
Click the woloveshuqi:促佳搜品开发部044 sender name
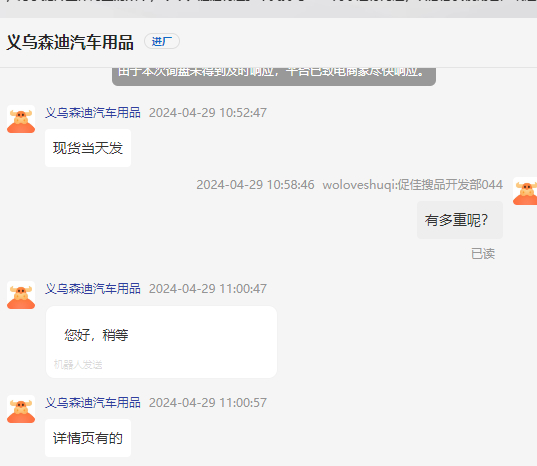pyautogui.click(x=413, y=185)
